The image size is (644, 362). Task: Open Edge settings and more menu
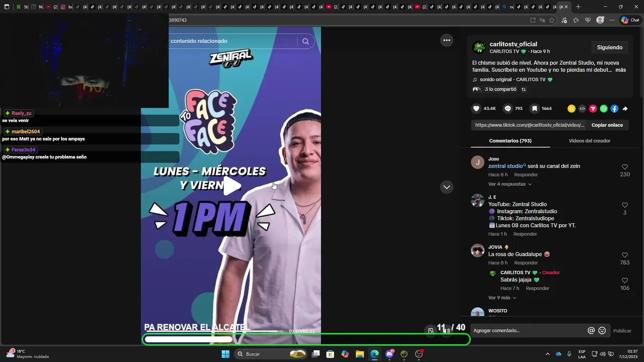tap(612, 20)
